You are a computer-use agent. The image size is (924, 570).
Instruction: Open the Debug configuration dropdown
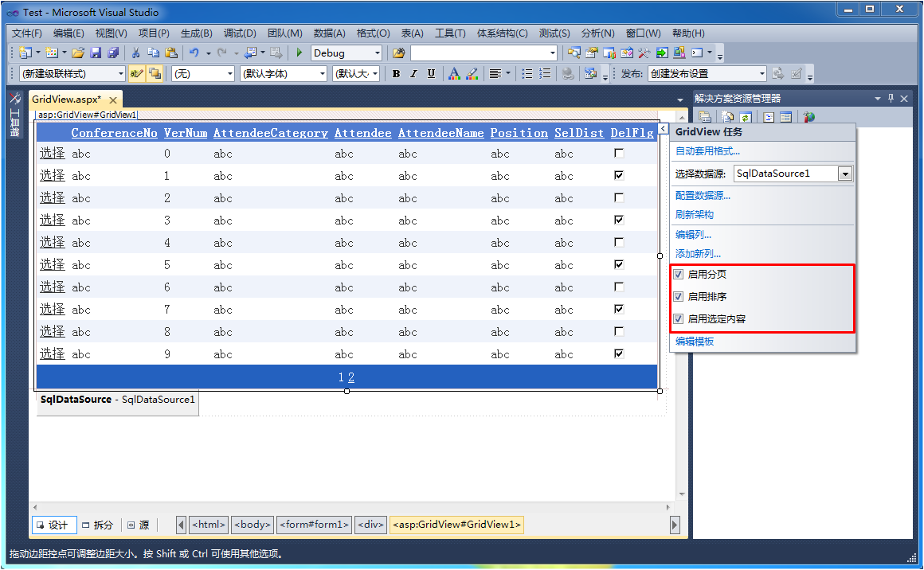[377, 53]
